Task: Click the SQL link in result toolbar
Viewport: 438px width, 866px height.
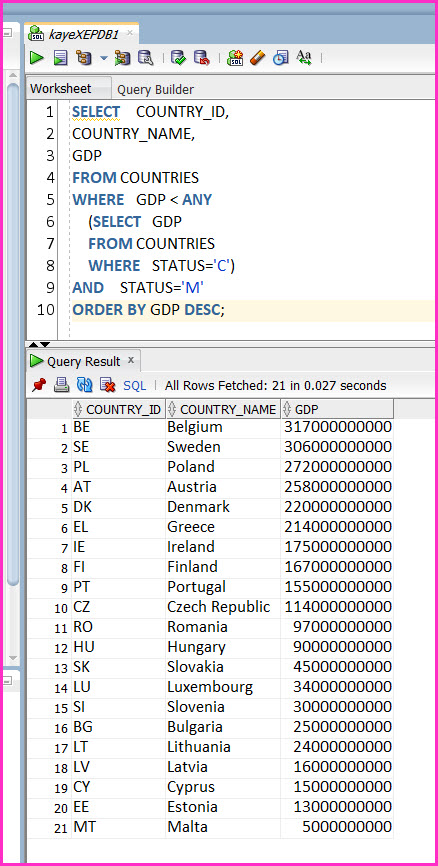Action: [x=135, y=386]
